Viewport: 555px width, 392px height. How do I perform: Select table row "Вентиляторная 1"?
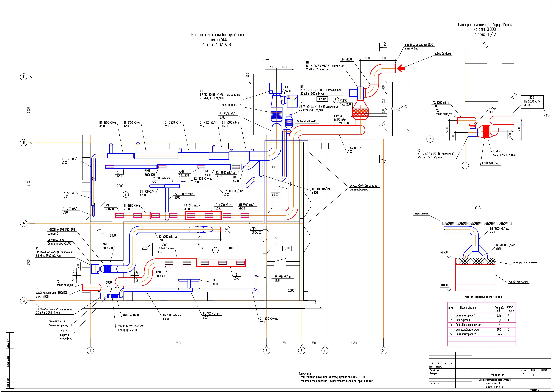(x=482, y=315)
